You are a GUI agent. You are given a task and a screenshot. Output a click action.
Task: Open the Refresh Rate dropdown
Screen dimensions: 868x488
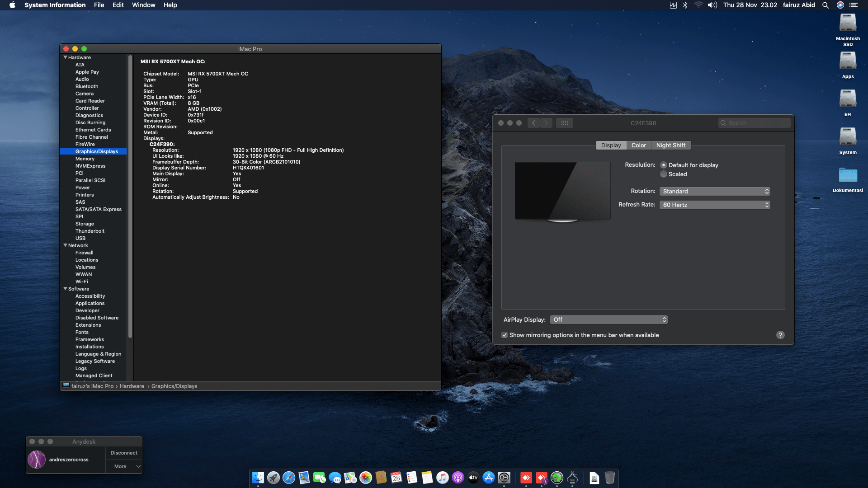(714, 205)
